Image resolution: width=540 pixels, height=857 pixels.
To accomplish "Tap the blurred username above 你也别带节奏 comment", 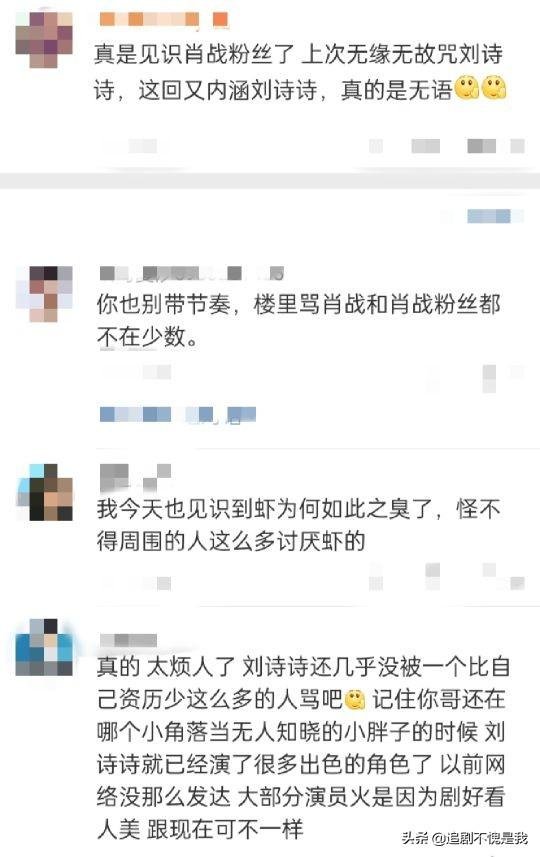I will click(x=192, y=273).
